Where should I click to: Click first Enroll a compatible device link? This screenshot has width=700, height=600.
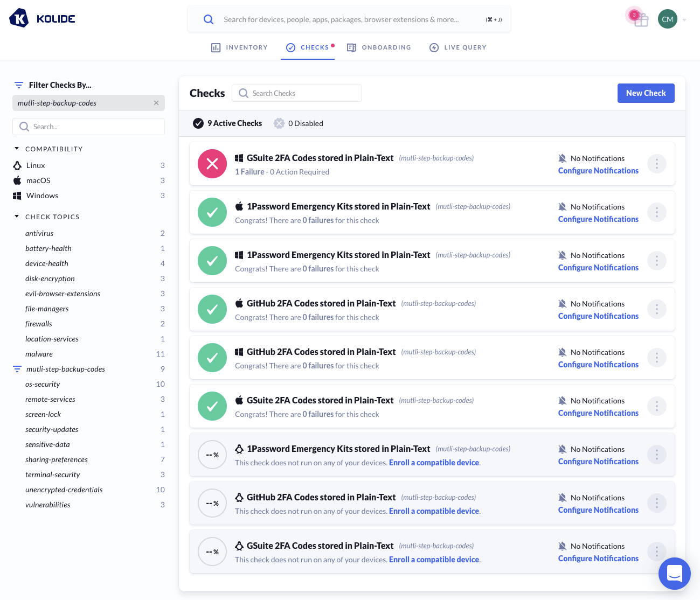434,463
